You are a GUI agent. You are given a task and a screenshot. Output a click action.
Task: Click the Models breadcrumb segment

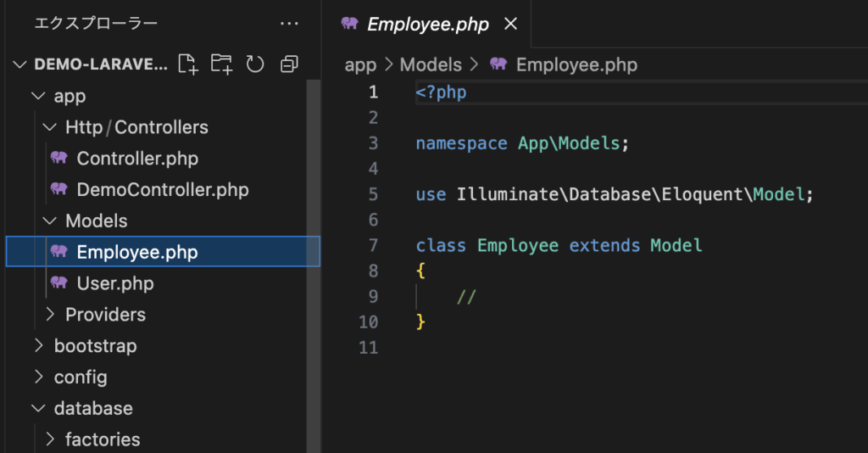point(431,64)
